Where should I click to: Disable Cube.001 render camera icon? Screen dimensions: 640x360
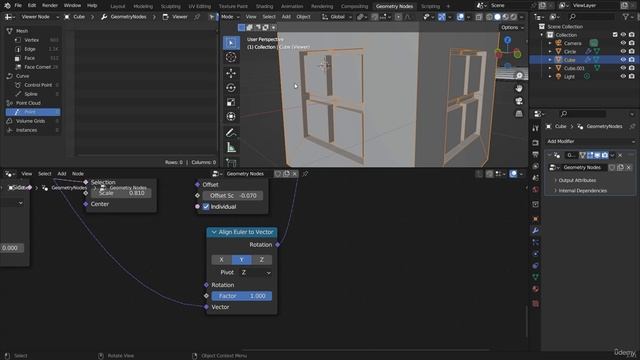(x=632, y=69)
